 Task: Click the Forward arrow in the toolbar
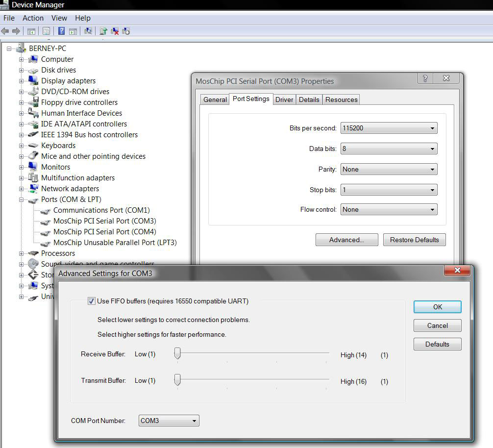pos(16,31)
